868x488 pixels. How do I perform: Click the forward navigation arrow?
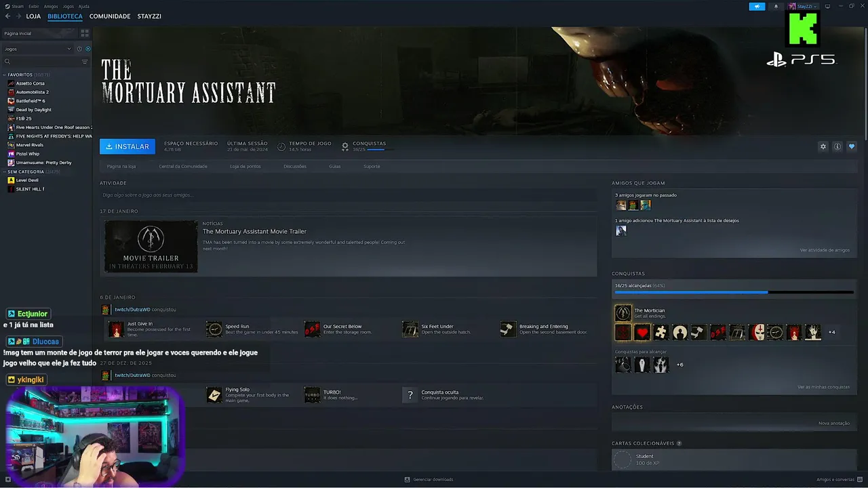[18, 16]
